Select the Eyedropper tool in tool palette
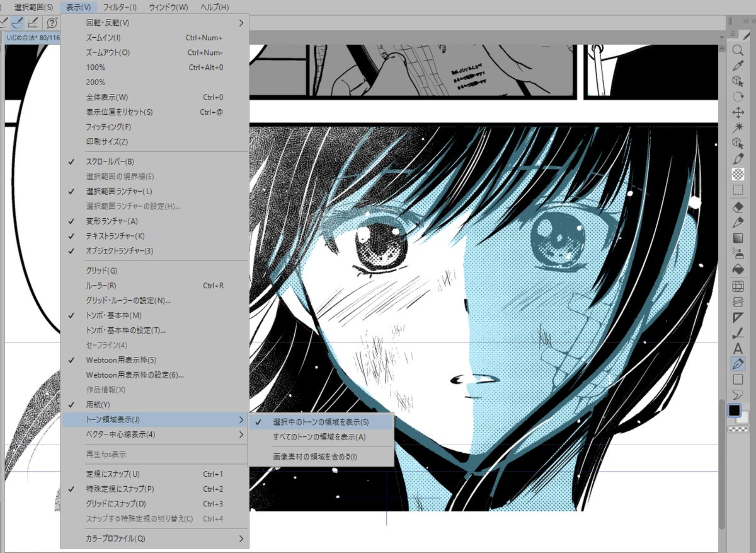This screenshot has width=756, height=553. (x=738, y=66)
